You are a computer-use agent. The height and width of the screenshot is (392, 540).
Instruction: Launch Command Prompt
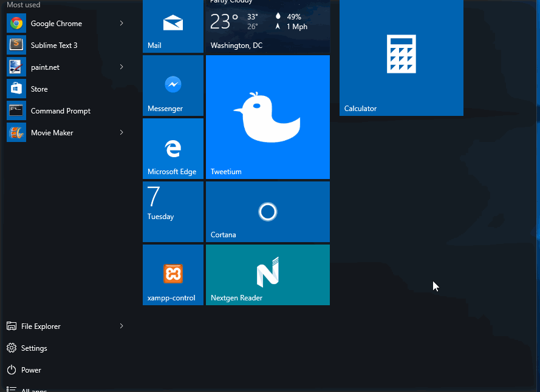click(60, 111)
